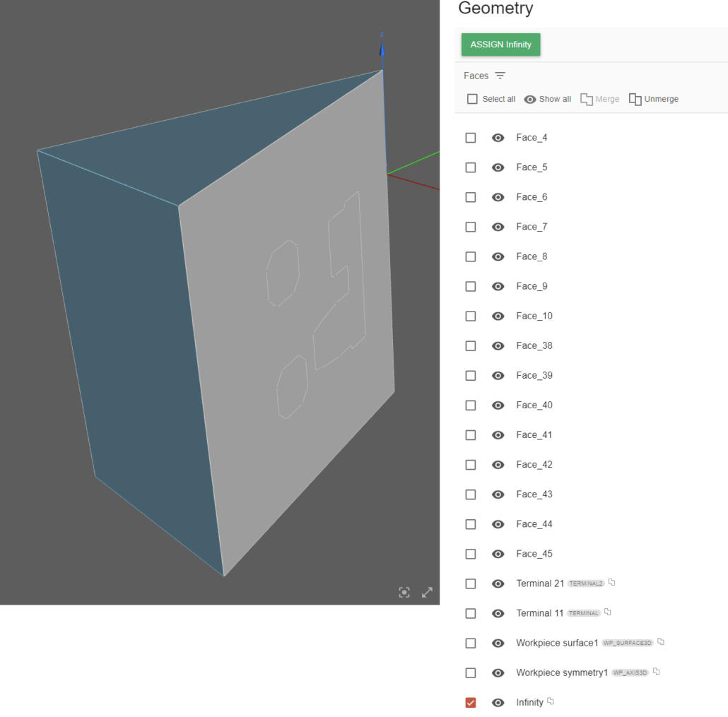The width and height of the screenshot is (728, 717).
Task: Click the Merge faces button
Action: tap(600, 99)
